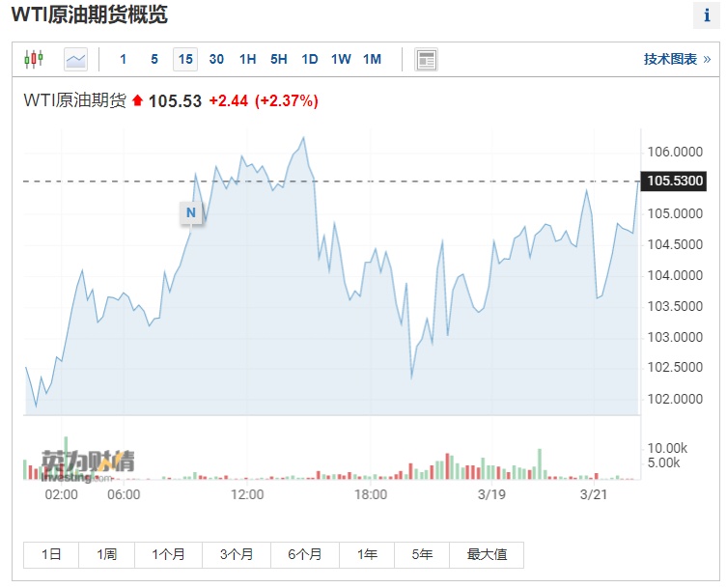727x588 pixels.
Task: Click the 105.0000 axis value
Action: pyautogui.click(x=675, y=213)
